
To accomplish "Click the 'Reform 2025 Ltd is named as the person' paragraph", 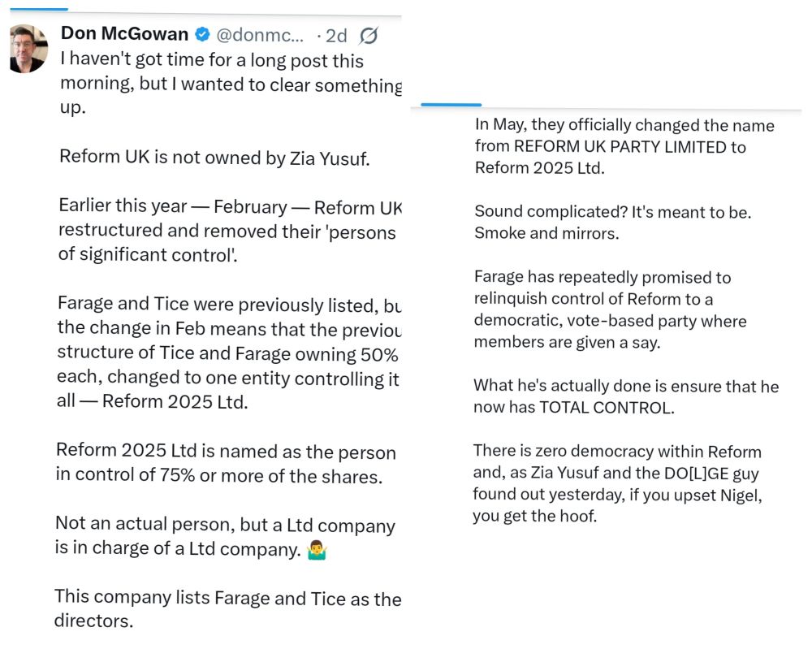I will click(226, 464).
